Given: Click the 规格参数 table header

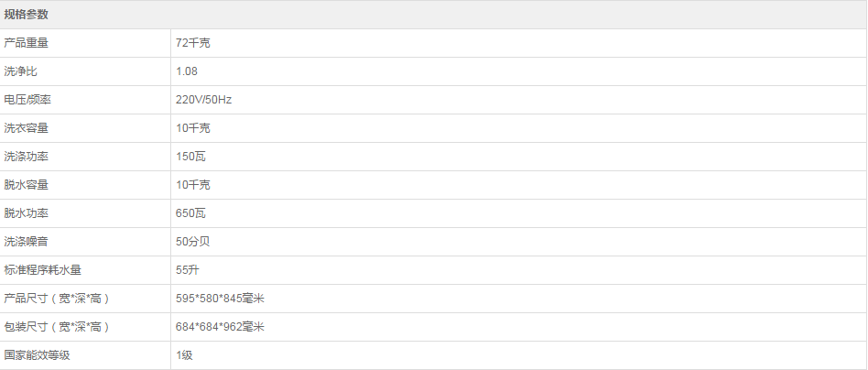Looking at the screenshot, I should point(433,15).
